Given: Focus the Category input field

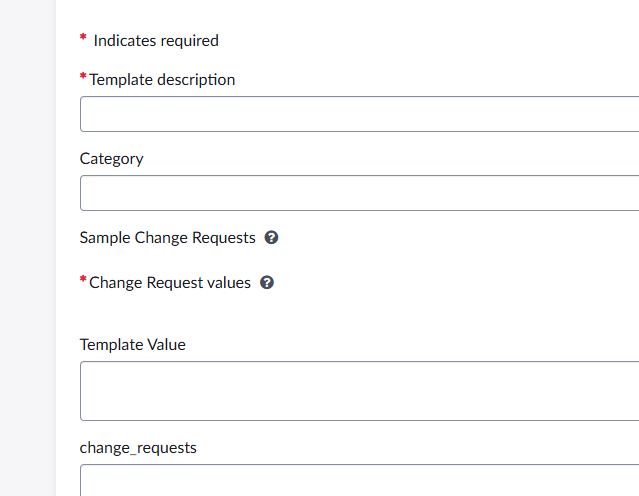Looking at the screenshot, I should [359, 193].
